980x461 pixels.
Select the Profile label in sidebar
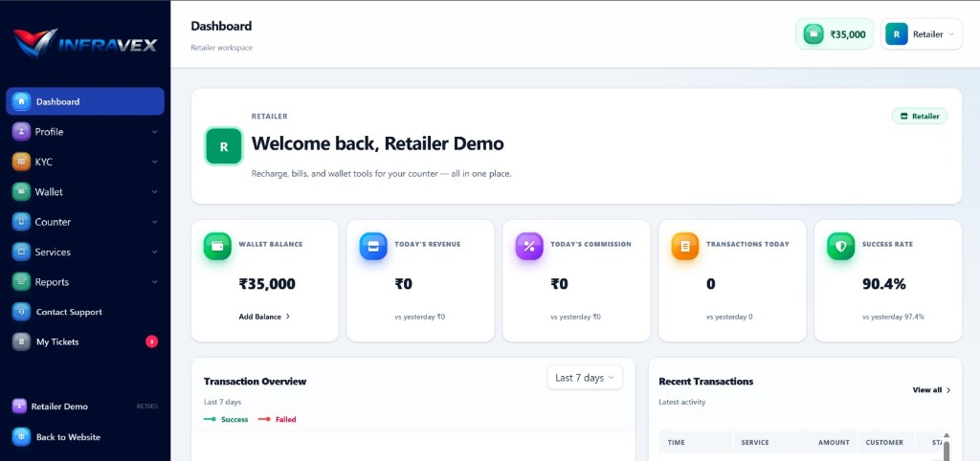tap(49, 132)
